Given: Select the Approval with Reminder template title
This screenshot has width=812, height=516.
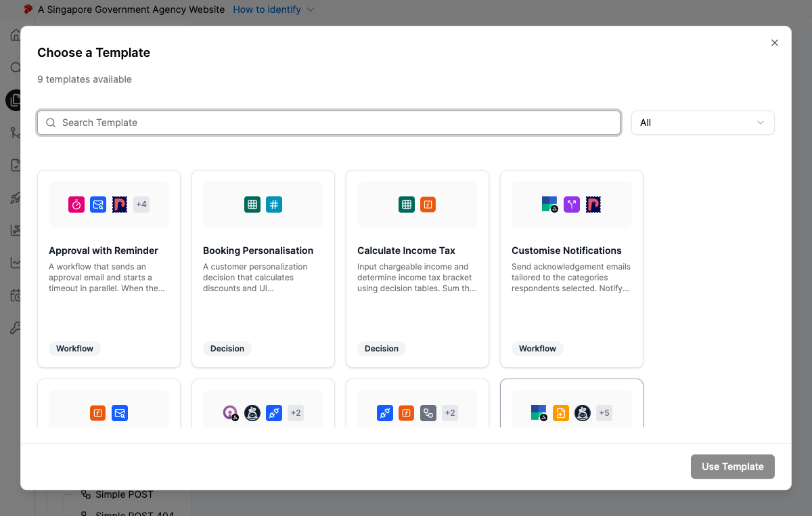Looking at the screenshot, I should [104, 251].
